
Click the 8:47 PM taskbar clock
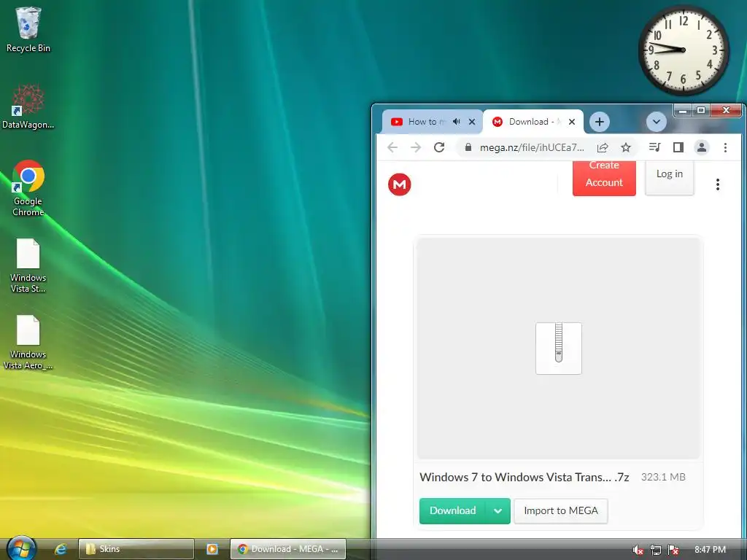pyautogui.click(x=710, y=550)
